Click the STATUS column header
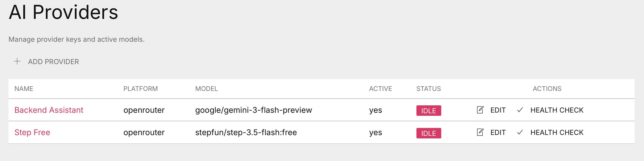Screen dimensions: 644x161 tap(429, 89)
